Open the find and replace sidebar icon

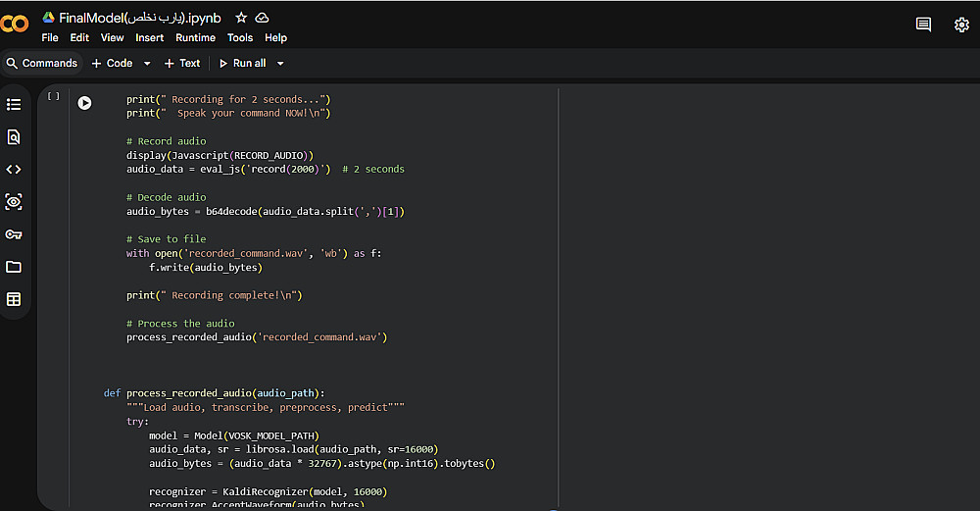[14, 137]
